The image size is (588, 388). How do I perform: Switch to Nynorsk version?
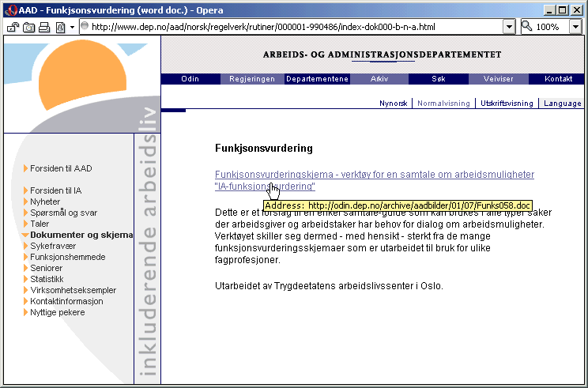pos(393,103)
